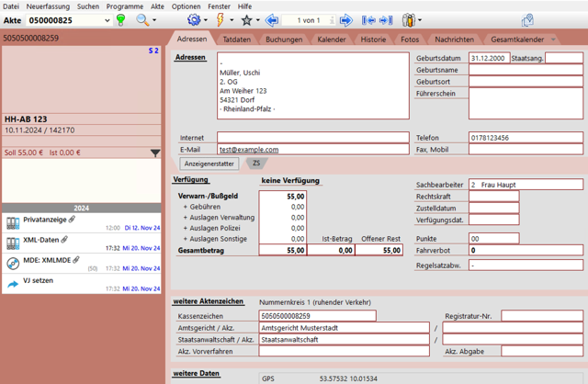Go to previous record with left arrow
The height and width of the screenshot is (384, 588).
272,20
